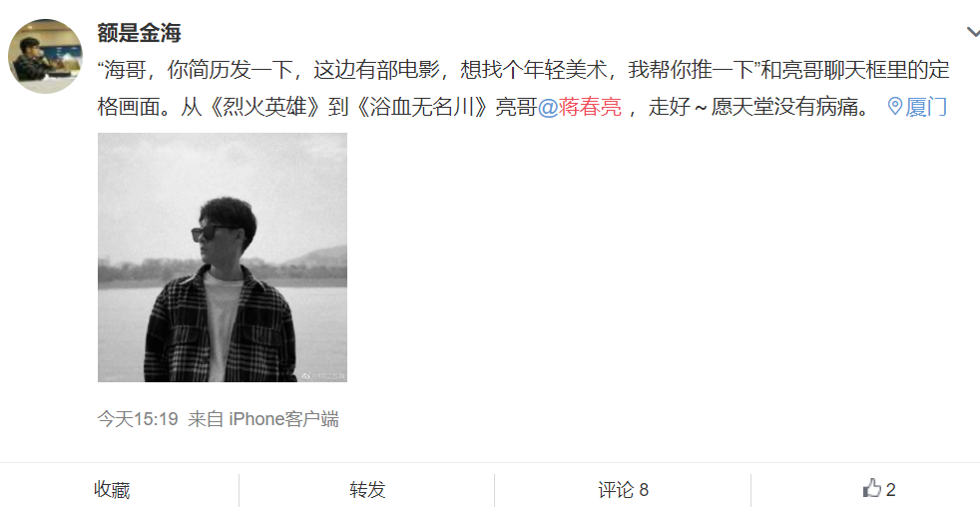Open the 额是金海 username profile
This screenshot has height=516, width=980.
pos(139,33)
